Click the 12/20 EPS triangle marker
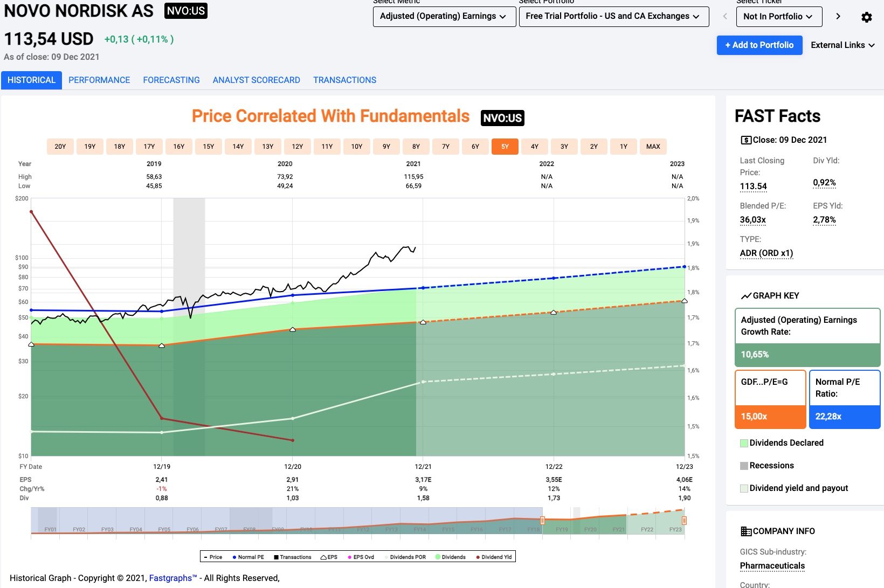This screenshot has height=588, width=884. 293,329
